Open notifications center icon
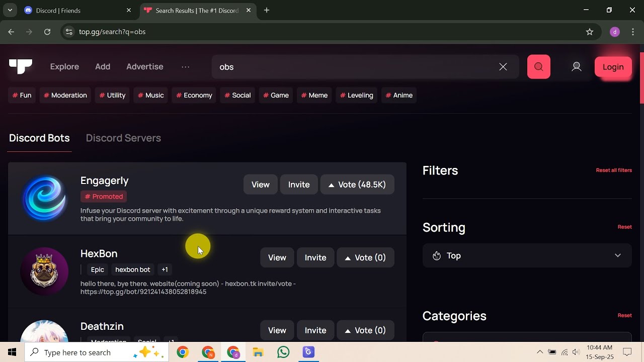Screen dimensions: 644x362 pyautogui.click(x=627, y=352)
